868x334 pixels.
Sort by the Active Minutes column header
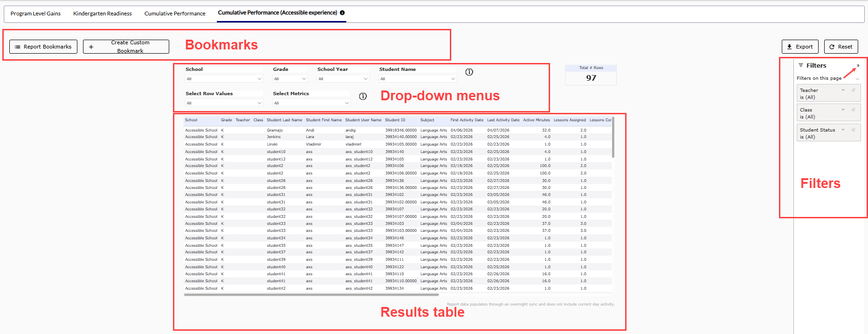click(x=536, y=120)
